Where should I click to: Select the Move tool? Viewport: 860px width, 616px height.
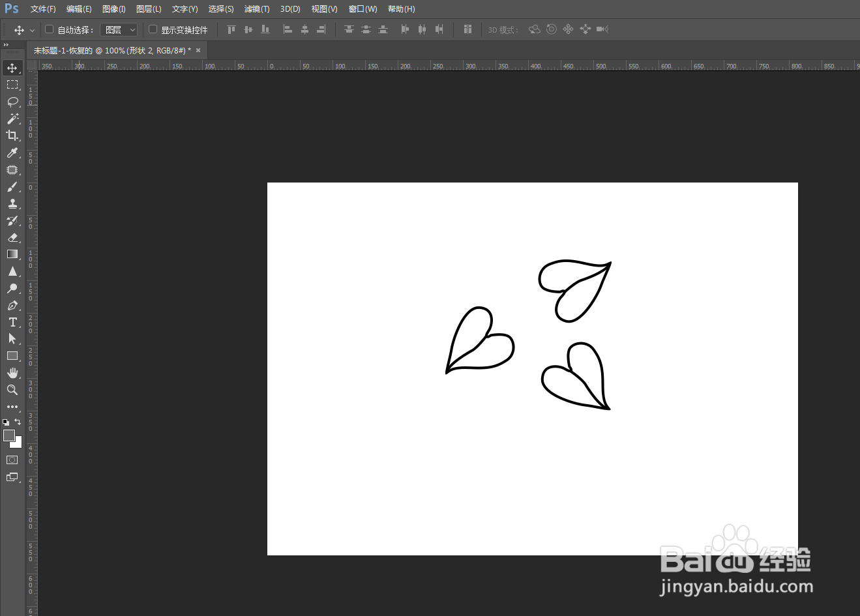(x=12, y=68)
